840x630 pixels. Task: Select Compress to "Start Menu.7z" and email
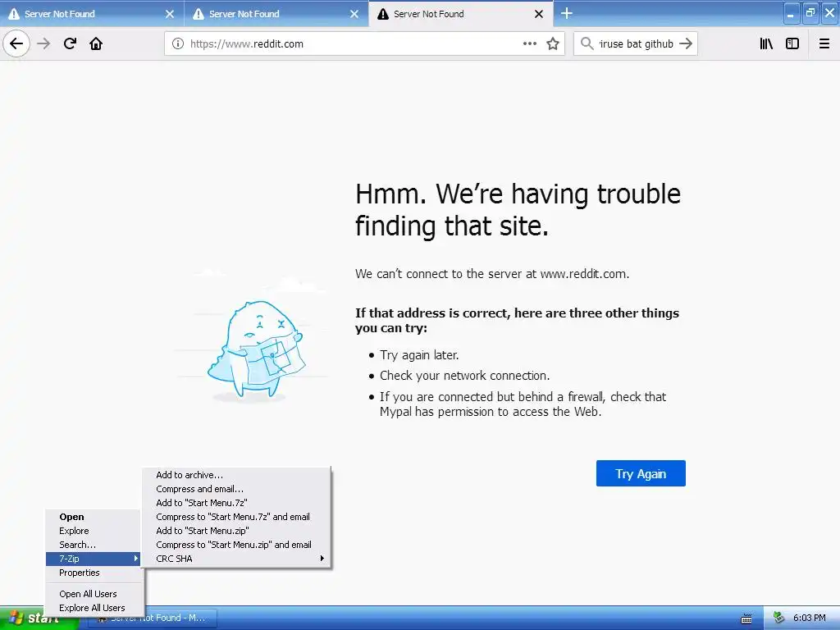point(236,517)
